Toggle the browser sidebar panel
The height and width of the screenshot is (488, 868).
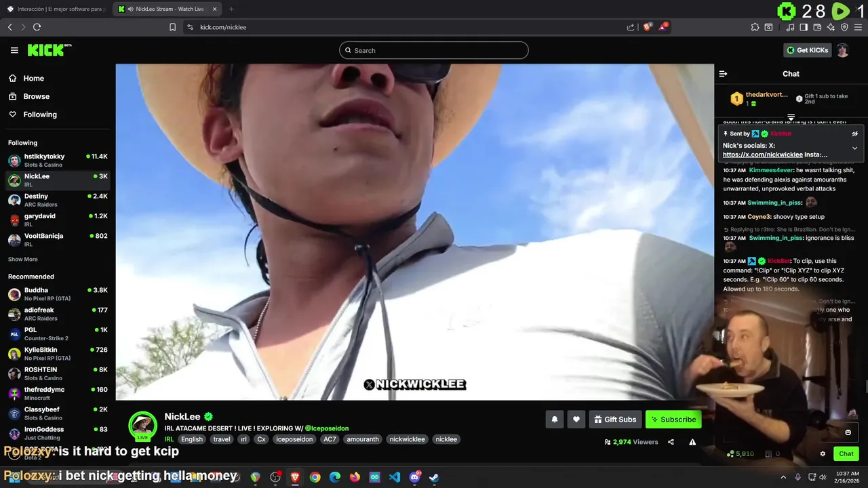click(804, 27)
